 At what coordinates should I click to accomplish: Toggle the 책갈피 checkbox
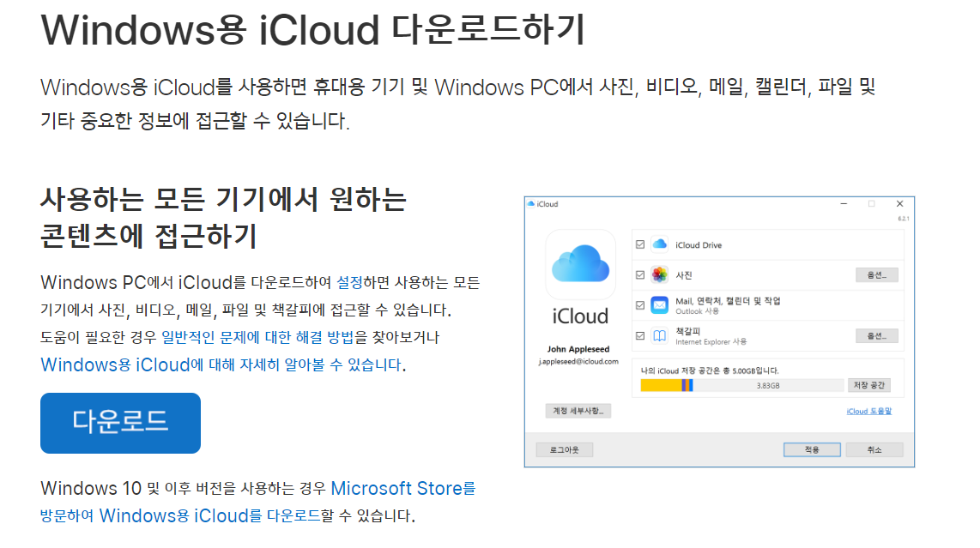point(640,335)
